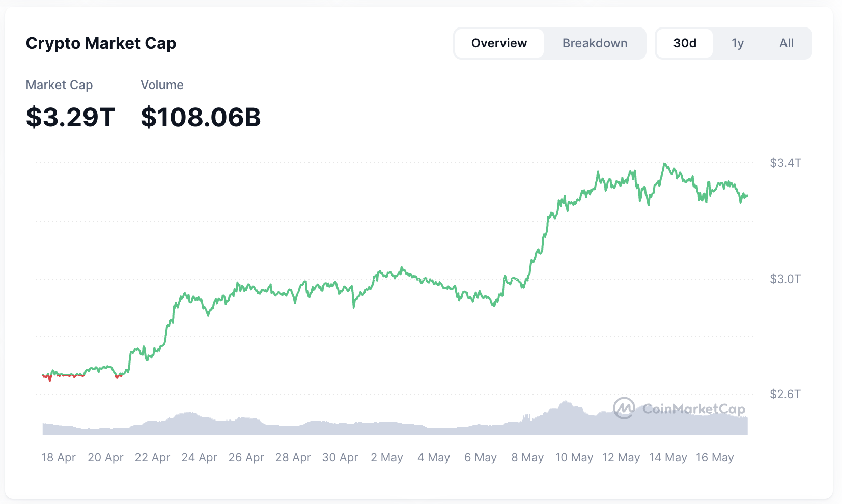
Task: Select the 1y time range
Action: (738, 43)
